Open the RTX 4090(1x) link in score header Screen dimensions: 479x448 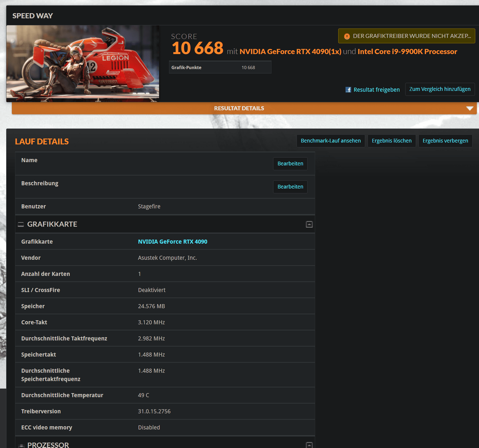click(x=290, y=52)
